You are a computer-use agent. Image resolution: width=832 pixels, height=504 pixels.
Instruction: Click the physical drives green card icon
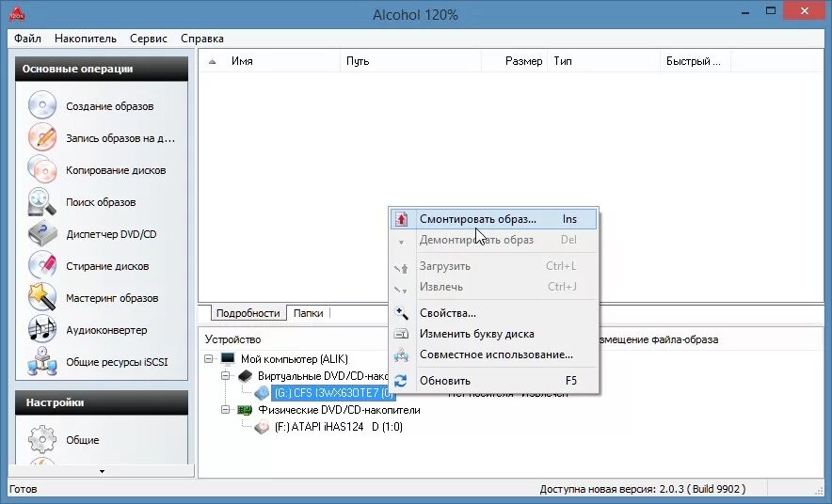tap(245, 410)
